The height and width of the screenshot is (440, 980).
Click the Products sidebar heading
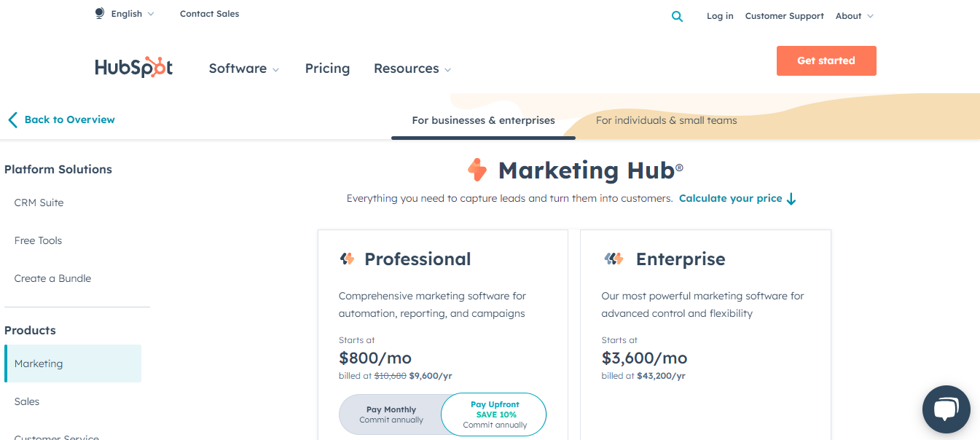pyautogui.click(x=30, y=331)
